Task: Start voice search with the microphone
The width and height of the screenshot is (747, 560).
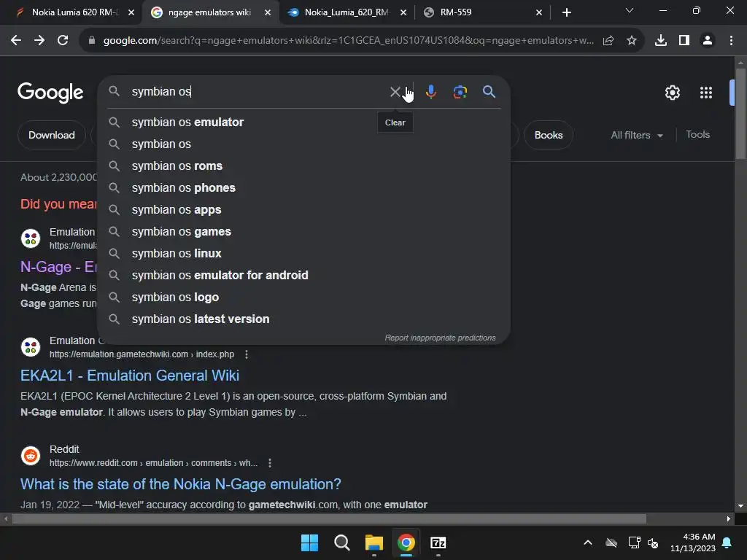Action: (430, 91)
